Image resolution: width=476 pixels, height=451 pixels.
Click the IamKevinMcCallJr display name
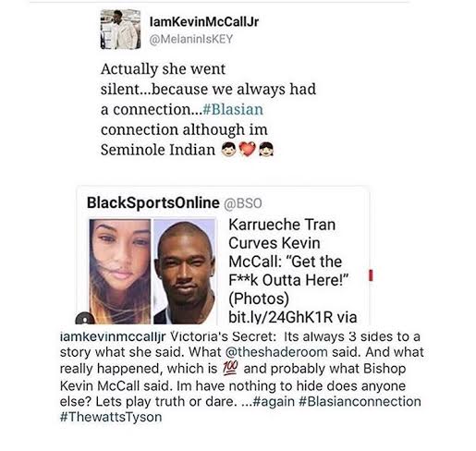pos(204,21)
